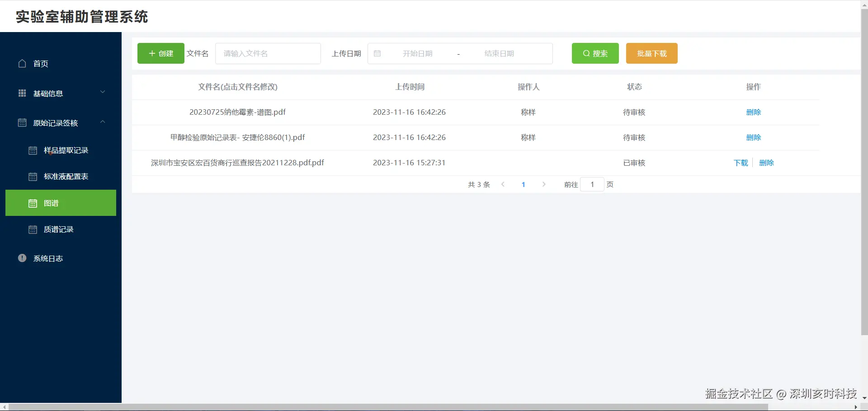Screen dimensions: 868x411
Task: Click the grid icon beside 基础信息
Action: tap(22, 93)
